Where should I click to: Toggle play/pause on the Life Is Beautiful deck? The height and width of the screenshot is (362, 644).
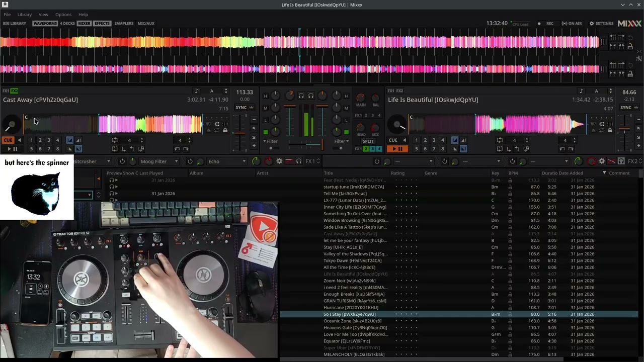[x=397, y=149]
